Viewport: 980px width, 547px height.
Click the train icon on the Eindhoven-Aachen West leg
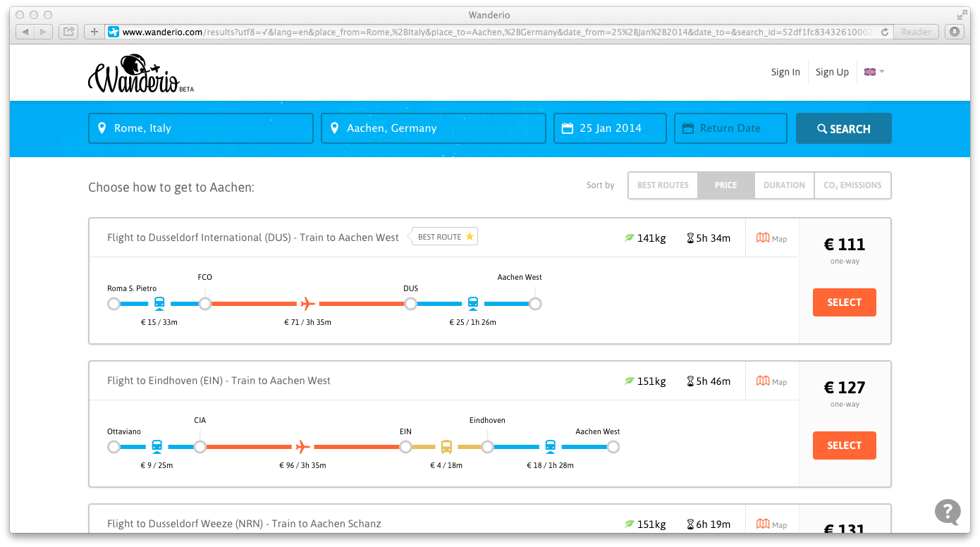pyautogui.click(x=551, y=446)
